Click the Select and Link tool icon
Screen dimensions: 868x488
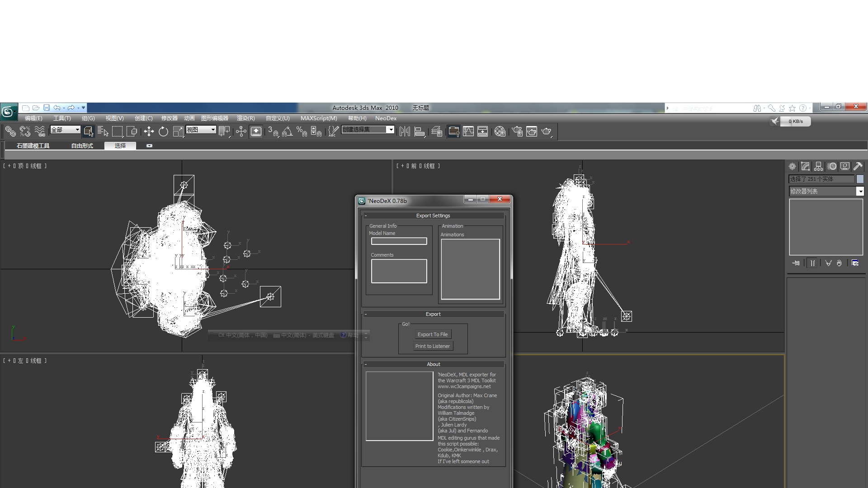tap(10, 131)
